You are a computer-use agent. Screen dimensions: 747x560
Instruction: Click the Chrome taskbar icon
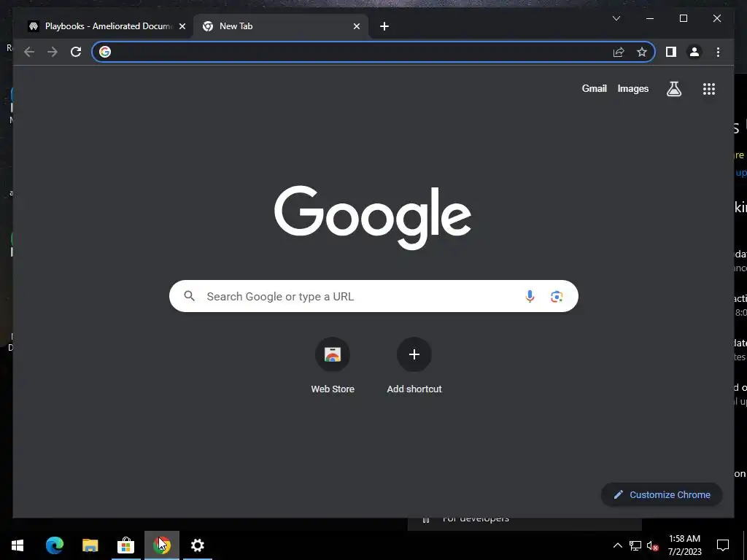tap(162, 545)
